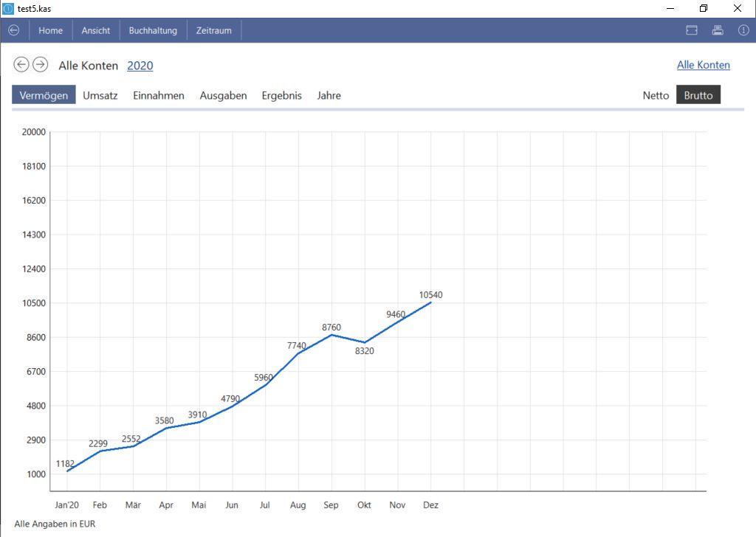The height and width of the screenshot is (537, 756).
Task: Open the Ansicht menu
Action: tap(96, 30)
